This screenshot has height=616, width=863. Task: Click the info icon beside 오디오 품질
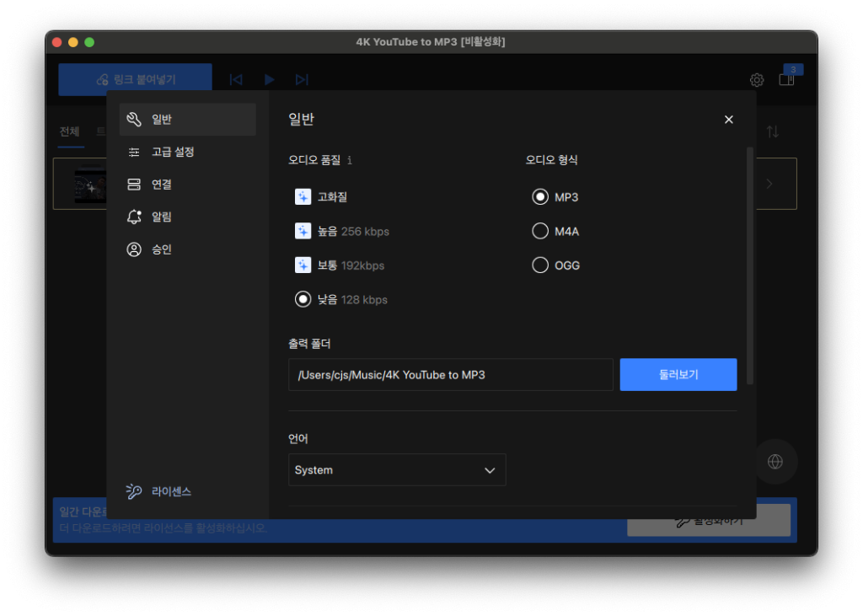coord(350,160)
